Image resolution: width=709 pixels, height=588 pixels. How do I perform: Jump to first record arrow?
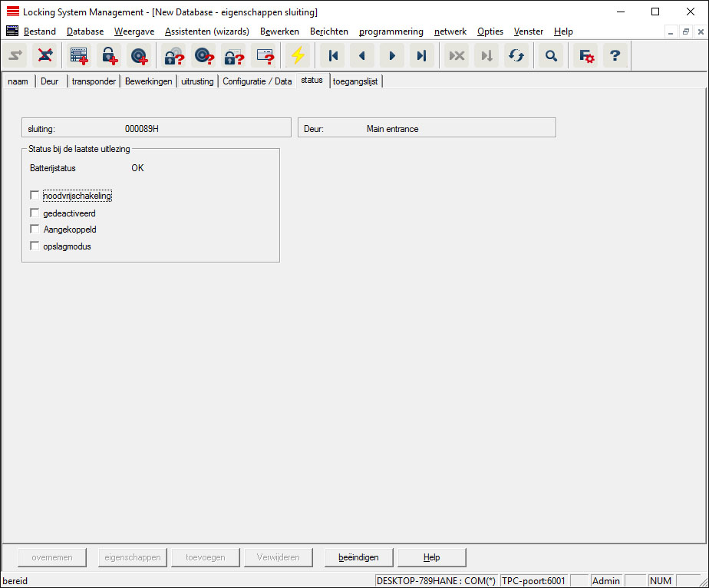coord(333,56)
